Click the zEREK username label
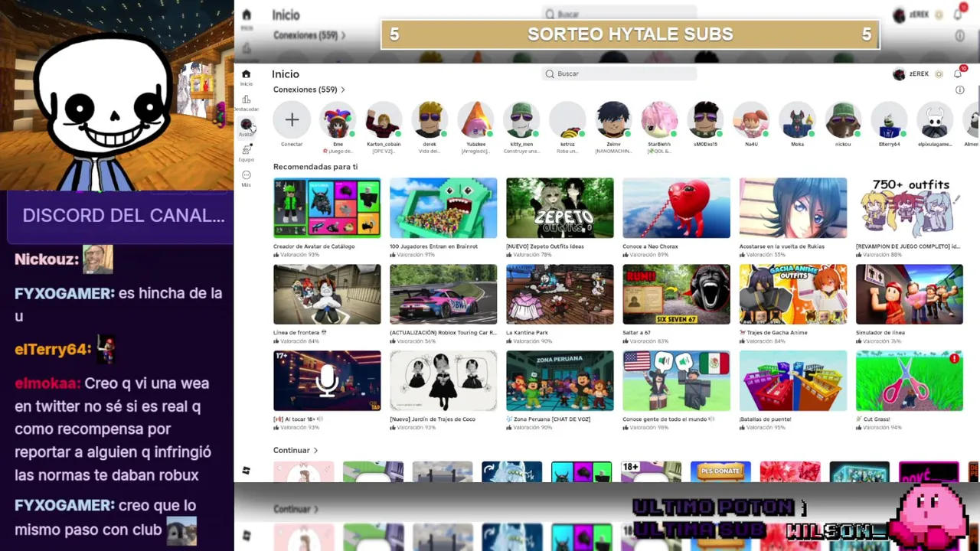Screen dimensions: 980x551 coord(919,74)
